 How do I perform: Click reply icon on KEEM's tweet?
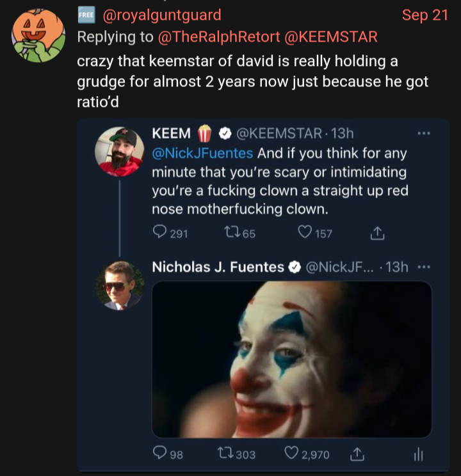(x=160, y=233)
